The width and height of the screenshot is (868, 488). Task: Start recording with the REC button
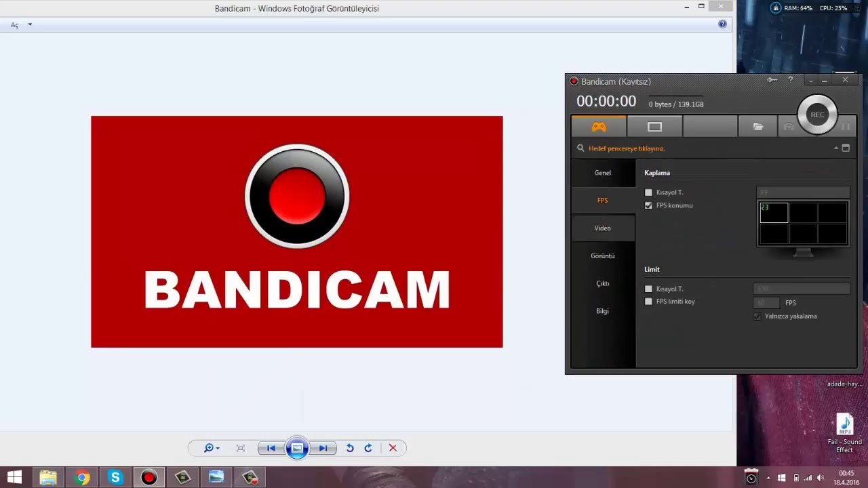(817, 115)
